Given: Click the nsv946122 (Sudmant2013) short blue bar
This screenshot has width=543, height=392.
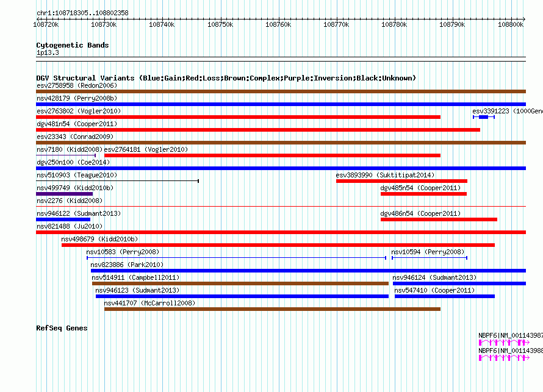Looking at the screenshot, I should [63, 219].
